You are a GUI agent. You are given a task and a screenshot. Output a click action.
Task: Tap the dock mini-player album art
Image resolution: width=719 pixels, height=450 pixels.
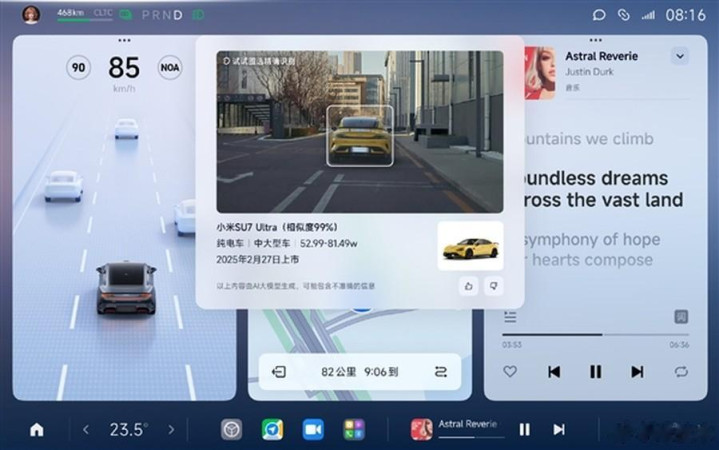tap(421, 430)
